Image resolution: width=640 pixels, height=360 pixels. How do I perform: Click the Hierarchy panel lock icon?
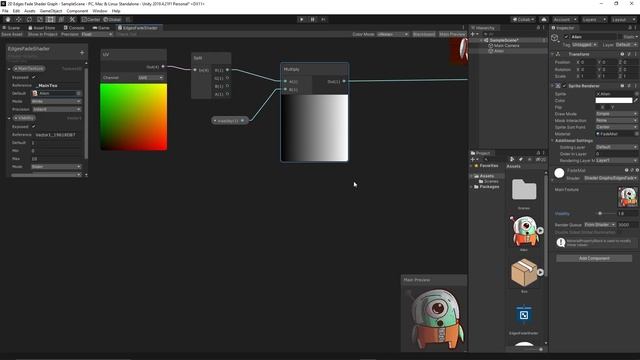click(538, 28)
